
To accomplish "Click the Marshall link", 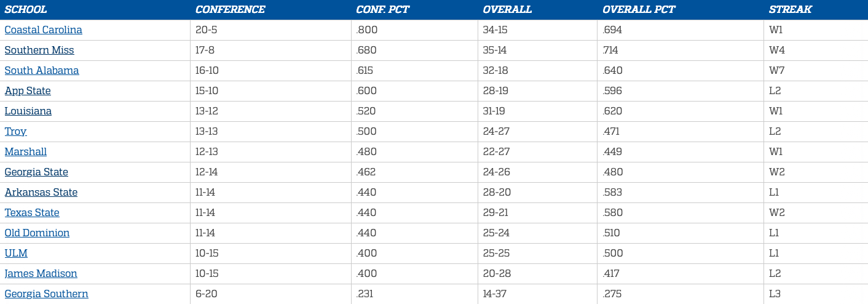I will (26, 152).
